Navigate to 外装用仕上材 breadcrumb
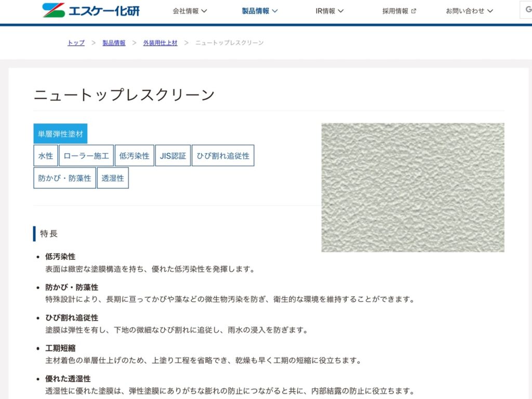 click(x=160, y=43)
